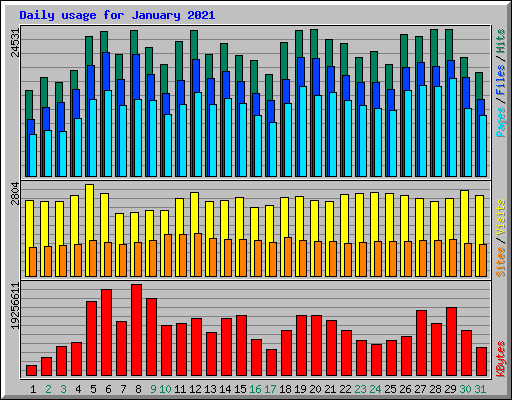Image resolution: width=512 pixels, height=400 pixels.
Task: Click the orange Sites bar for day 18
Action: click(x=288, y=257)
